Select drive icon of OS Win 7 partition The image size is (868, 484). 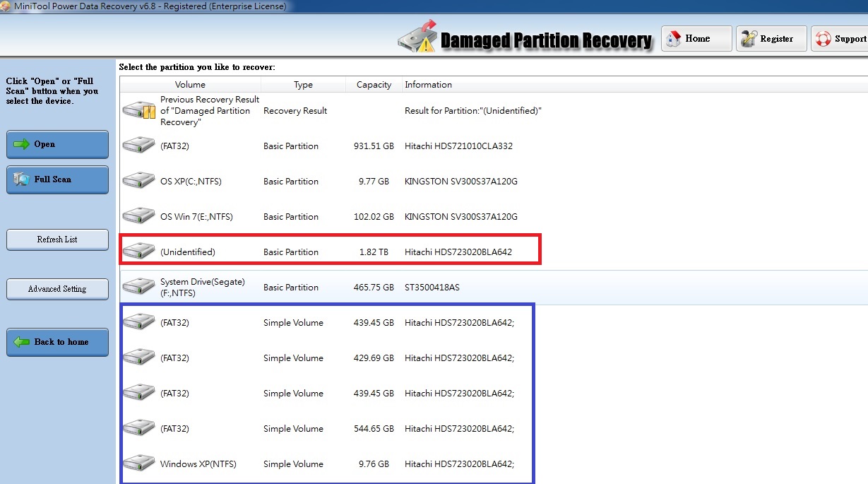(x=138, y=216)
